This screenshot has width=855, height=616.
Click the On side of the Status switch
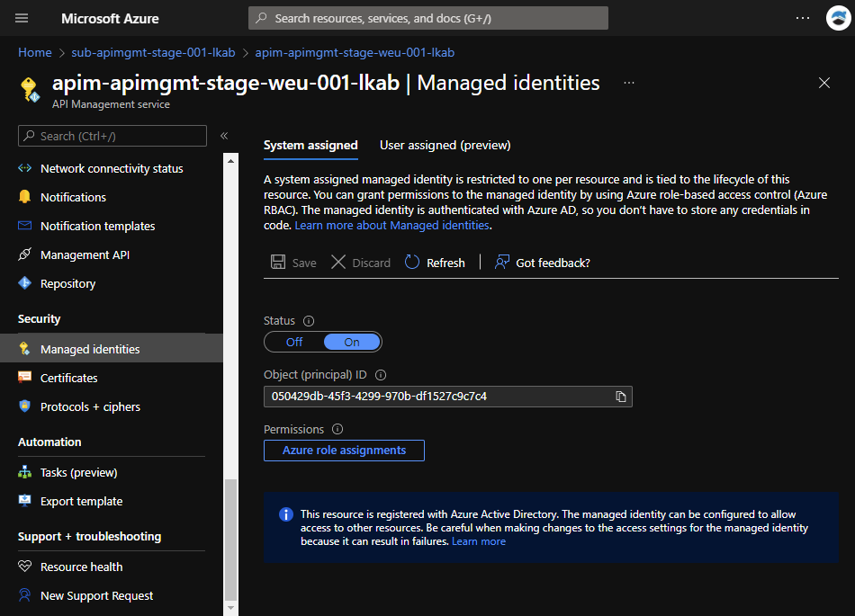coord(351,342)
